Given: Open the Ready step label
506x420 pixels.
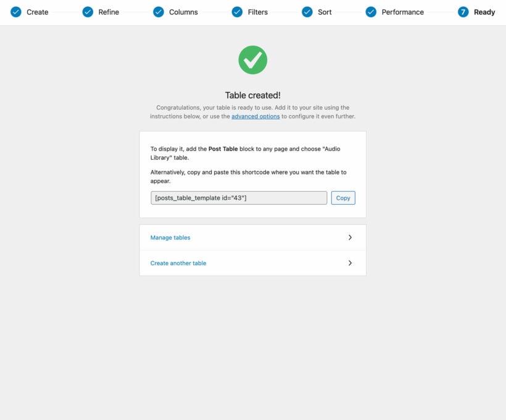Looking at the screenshot, I should click(484, 12).
